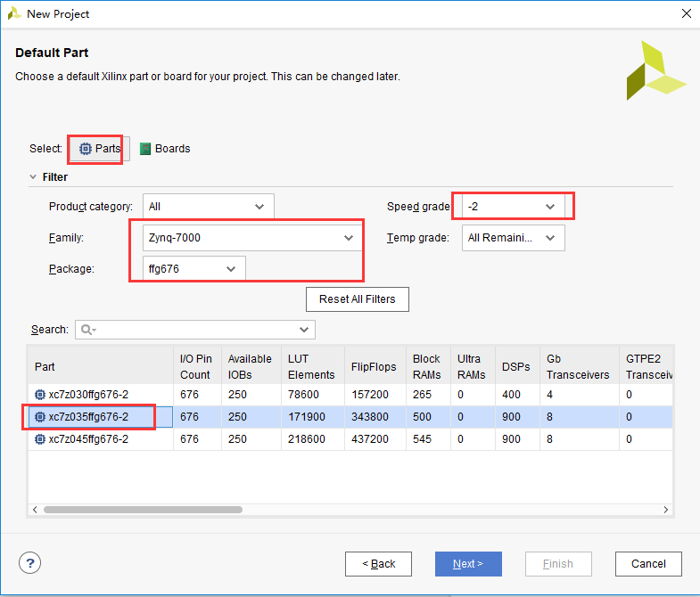Viewport: 700px width, 597px height.
Task: Sort by FlipFlops column header
Action: (375, 366)
